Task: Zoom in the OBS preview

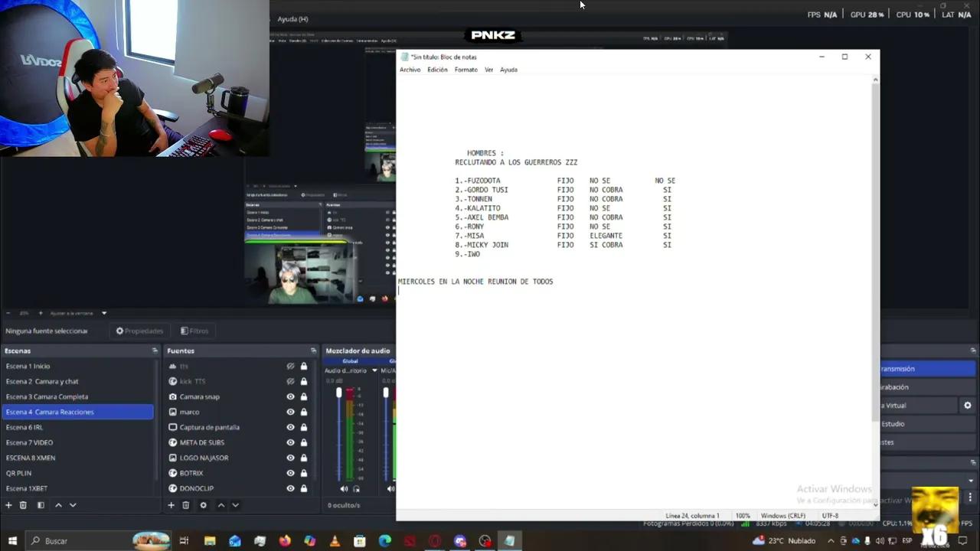Action: (x=40, y=313)
